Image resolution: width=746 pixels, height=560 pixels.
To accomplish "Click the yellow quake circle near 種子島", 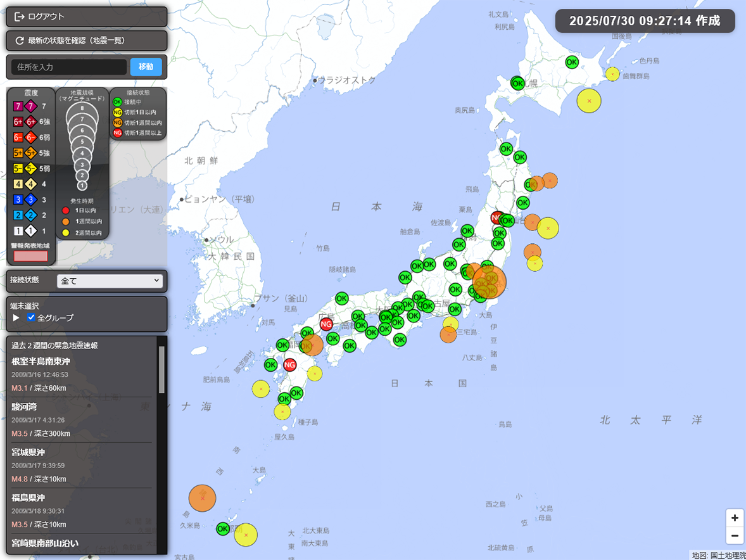I will 282,412.
